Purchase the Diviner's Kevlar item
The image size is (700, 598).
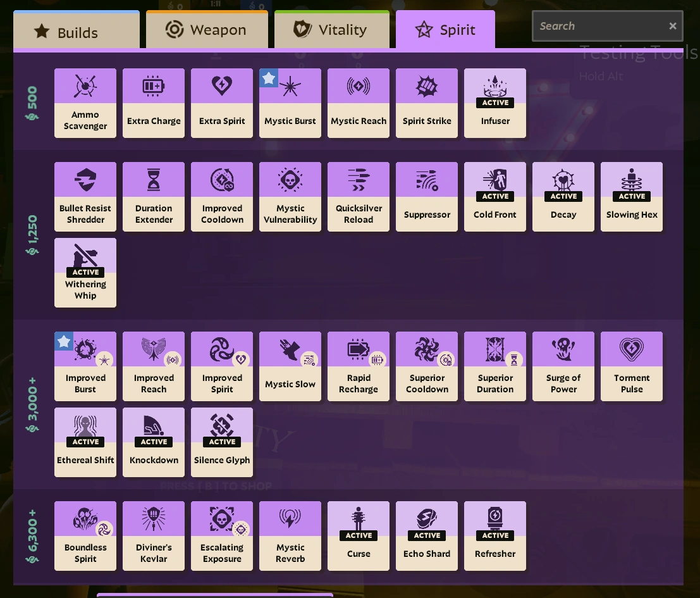(154, 537)
